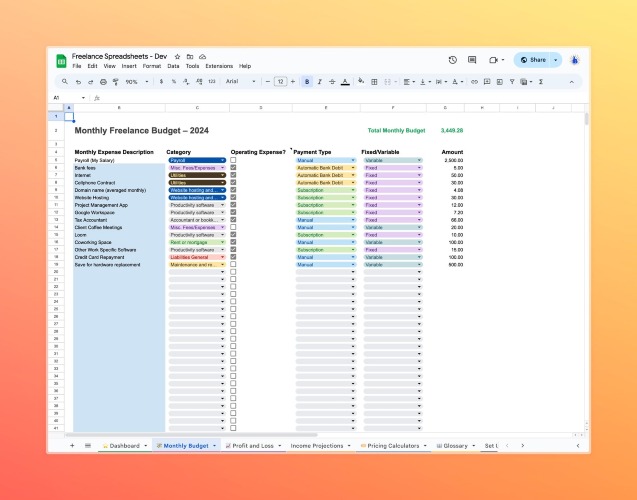Check the Client Coffee Meetings expense checkbox
The image size is (637, 500).
[233, 227]
